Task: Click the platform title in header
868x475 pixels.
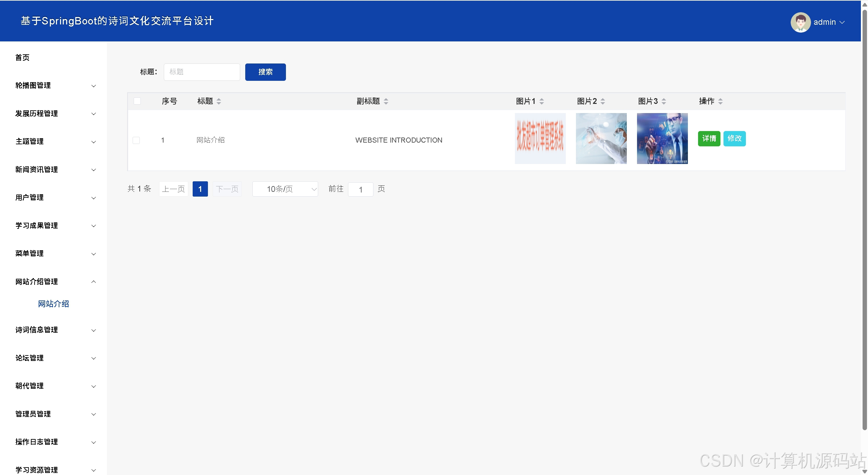Action: [117, 21]
